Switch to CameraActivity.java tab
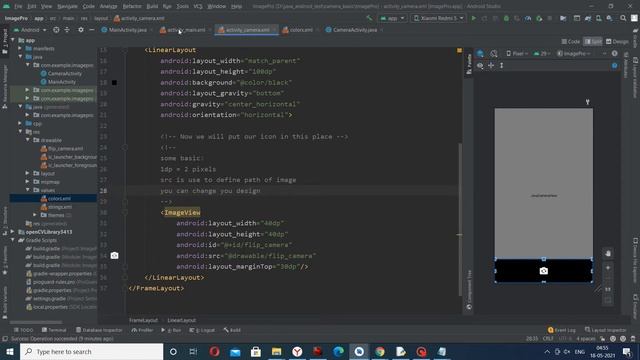Viewport: 640px width, 360px height. coord(354,30)
